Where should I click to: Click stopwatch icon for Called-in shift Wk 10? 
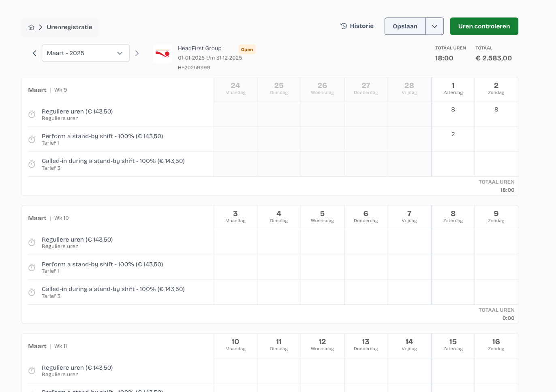point(32,292)
